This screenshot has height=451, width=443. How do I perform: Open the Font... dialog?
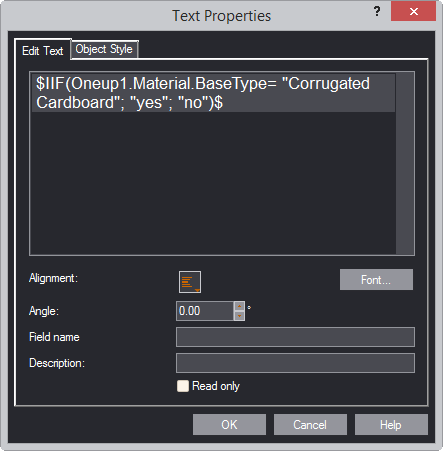pyautogui.click(x=376, y=280)
